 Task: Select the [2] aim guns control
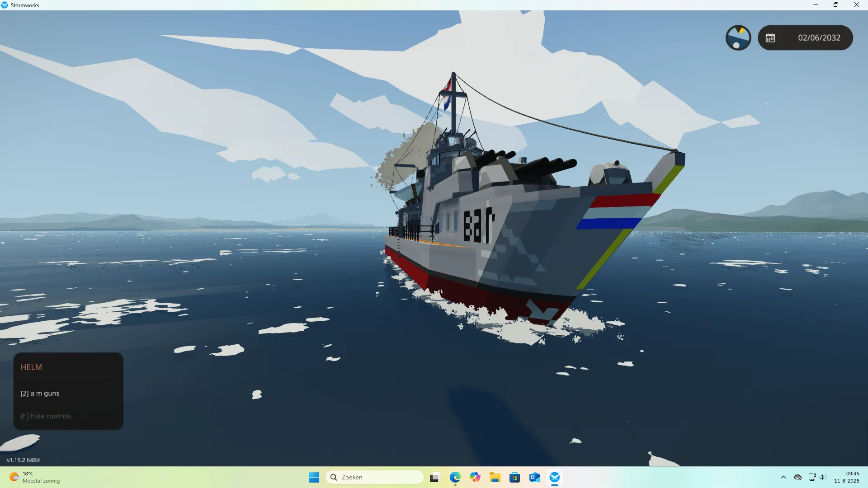pyautogui.click(x=40, y=393)
